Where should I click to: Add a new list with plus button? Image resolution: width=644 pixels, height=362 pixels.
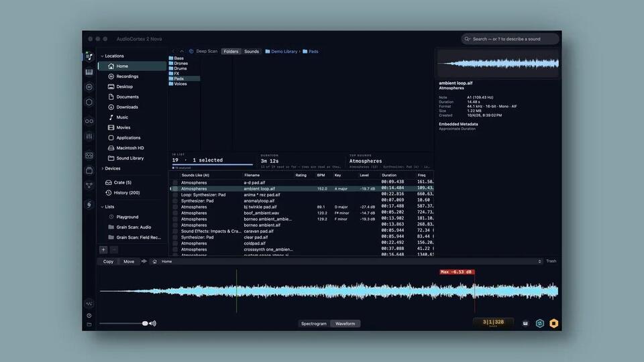click(103, 249)
